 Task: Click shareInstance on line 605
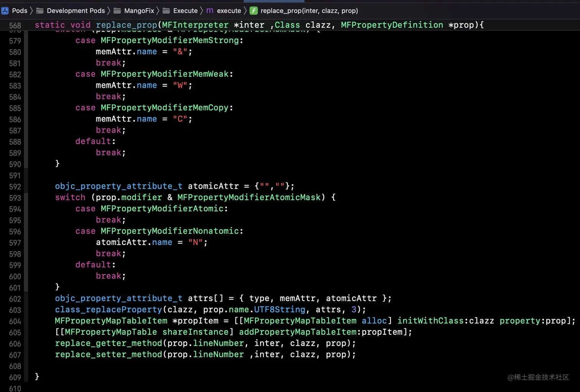click(195, 332)
